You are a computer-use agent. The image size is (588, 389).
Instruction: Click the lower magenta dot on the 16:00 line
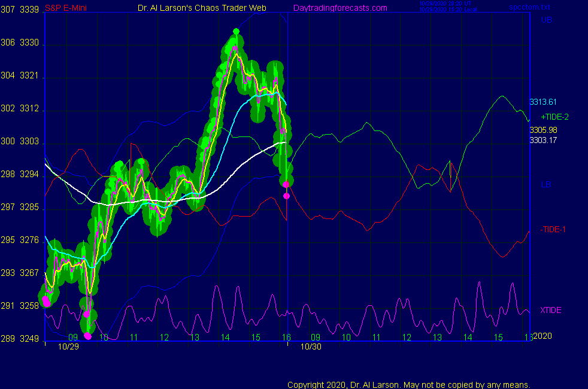pos(286,196)
